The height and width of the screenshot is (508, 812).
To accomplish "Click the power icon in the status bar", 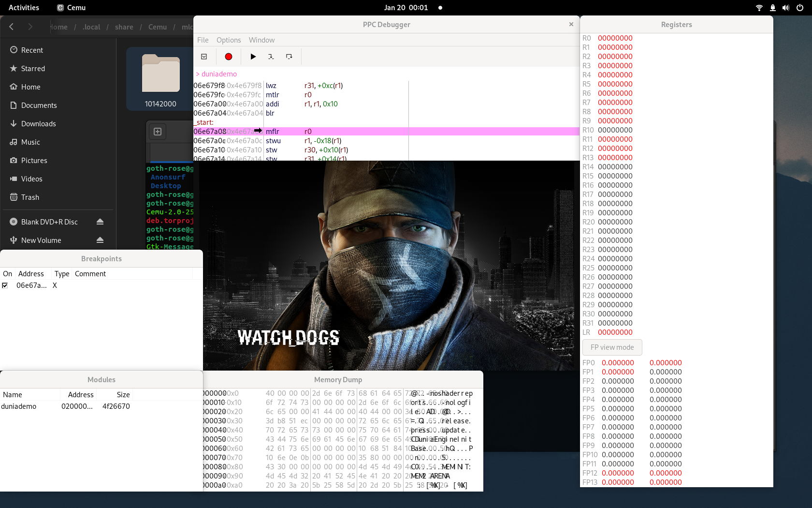I will click(800, 7).
